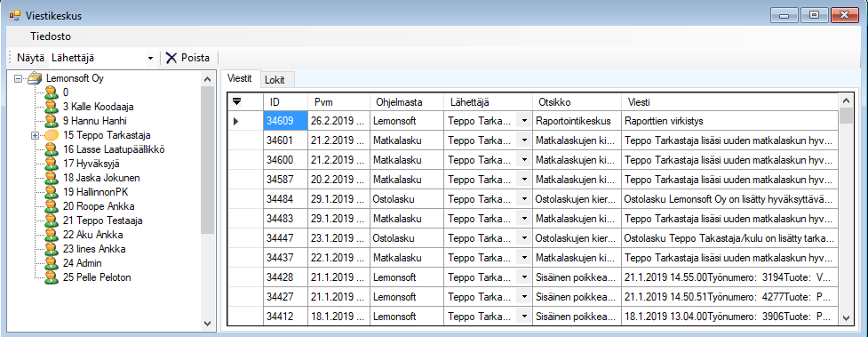The height and width of the screenshot is (337, 868).
Task: Click ID cell 34427
Action: [285, 296]
